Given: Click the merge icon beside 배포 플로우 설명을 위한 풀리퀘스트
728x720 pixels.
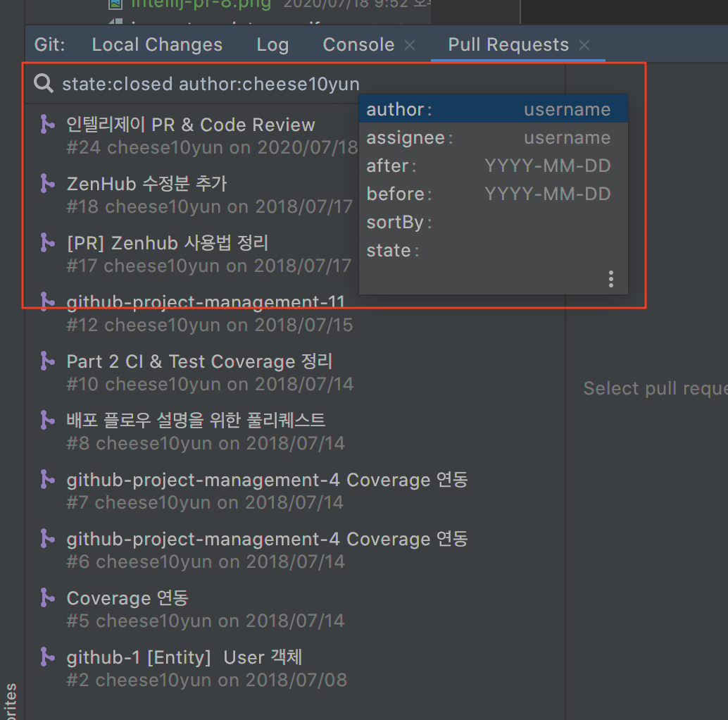Looking at the screenshot, I should coord(47,420).
